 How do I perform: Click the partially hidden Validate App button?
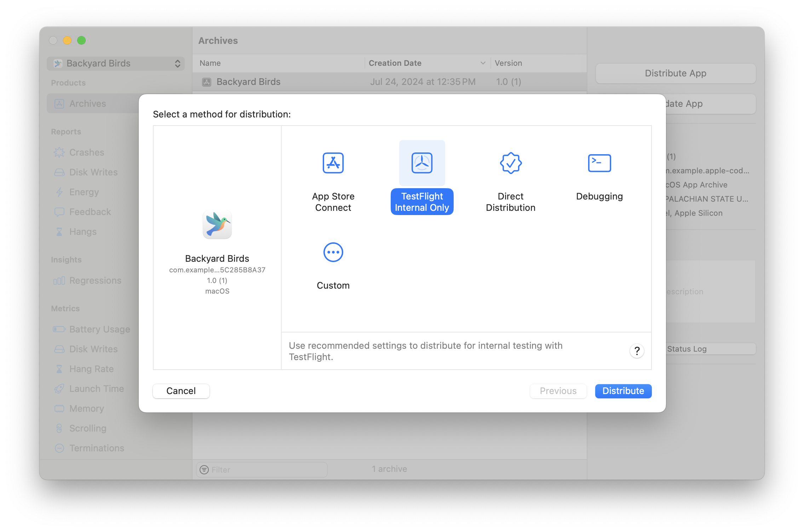pos(711,104)
